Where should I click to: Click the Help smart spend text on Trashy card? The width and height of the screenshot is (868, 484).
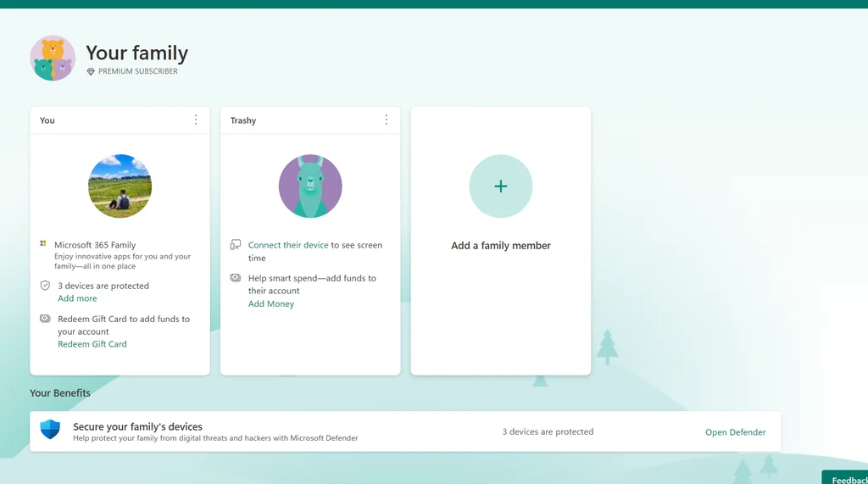coord(312,285)
